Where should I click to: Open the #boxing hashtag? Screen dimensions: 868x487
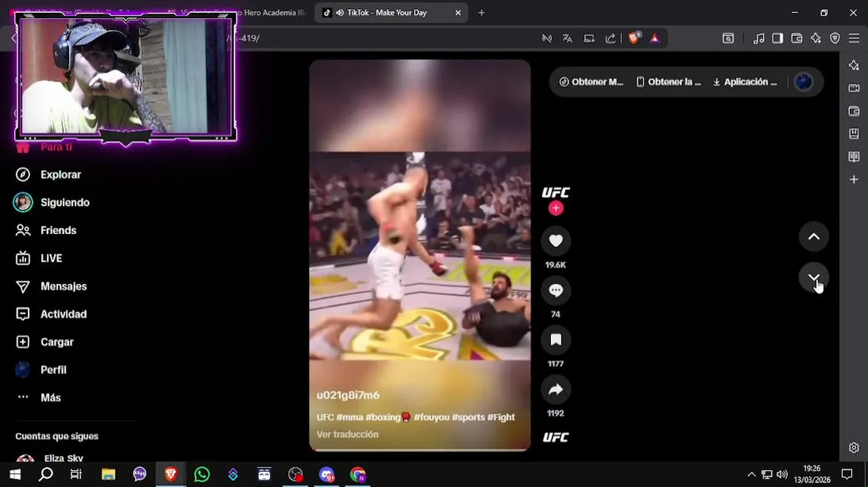tap(388, 417)
